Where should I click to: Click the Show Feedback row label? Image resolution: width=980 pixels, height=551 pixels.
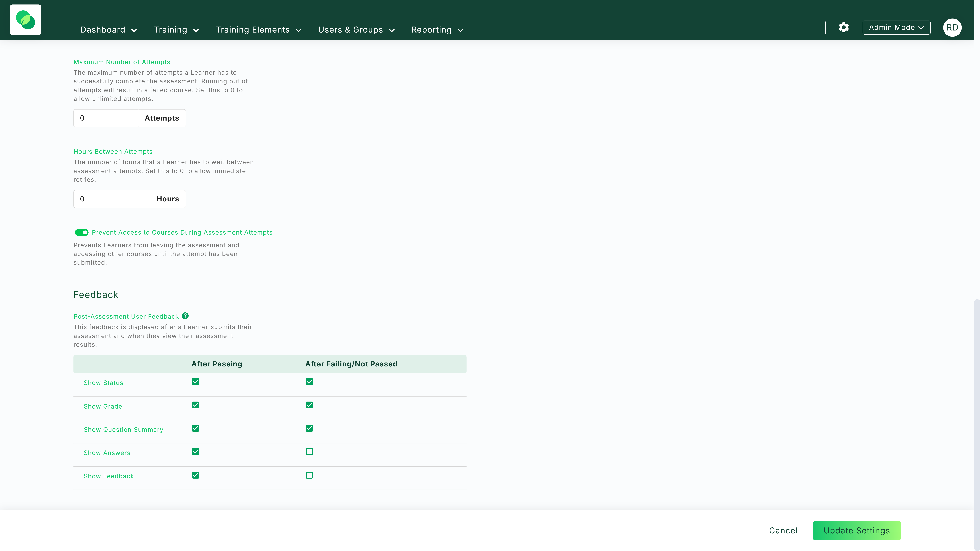[x=109, y=476]
